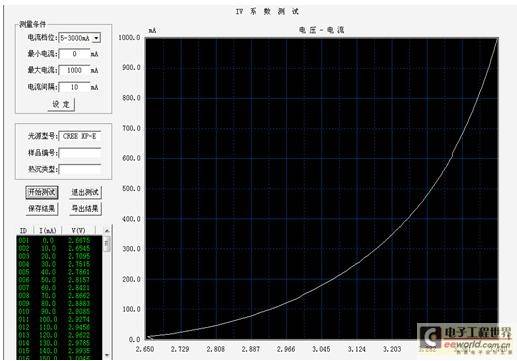
Task: Click the I(mA) column header
Action: [x=48, y=231]
